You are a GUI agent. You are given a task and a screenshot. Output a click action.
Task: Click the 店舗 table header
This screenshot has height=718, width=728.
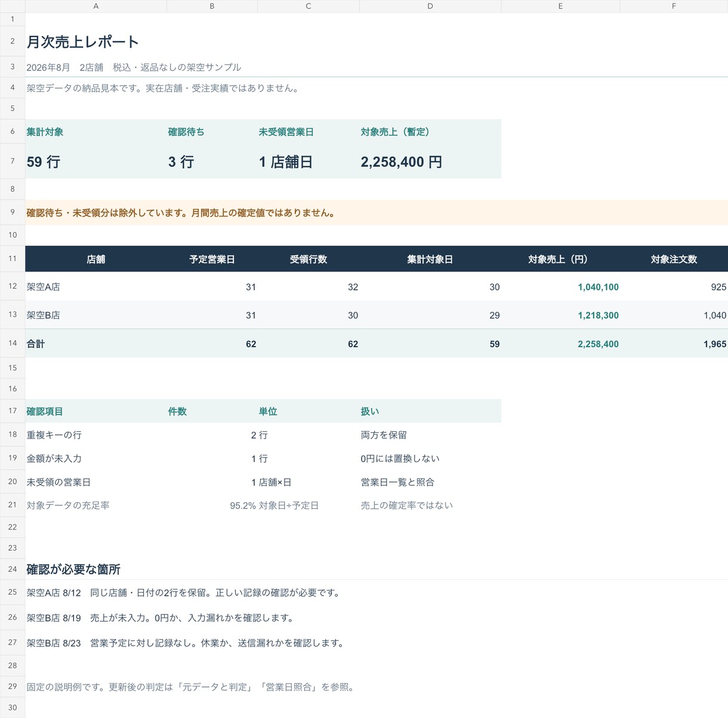coord(96,259)
